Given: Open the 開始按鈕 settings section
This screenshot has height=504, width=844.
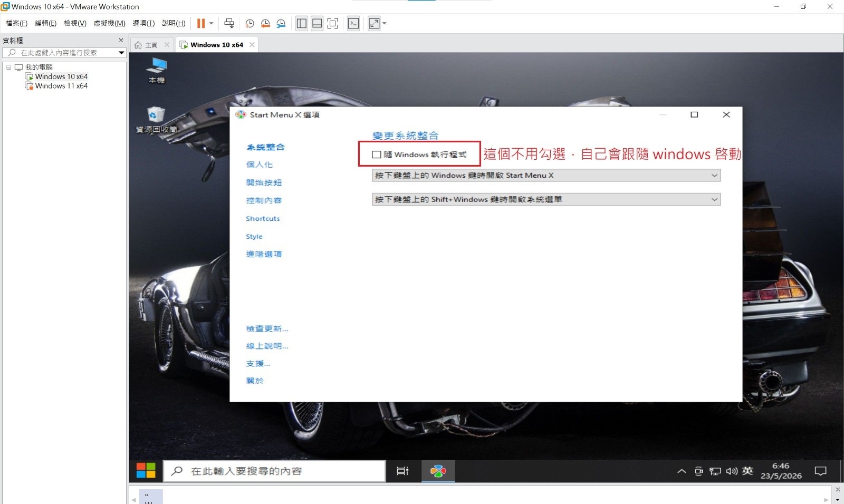Looking at the screenshot, I should (x=264, y=182).
